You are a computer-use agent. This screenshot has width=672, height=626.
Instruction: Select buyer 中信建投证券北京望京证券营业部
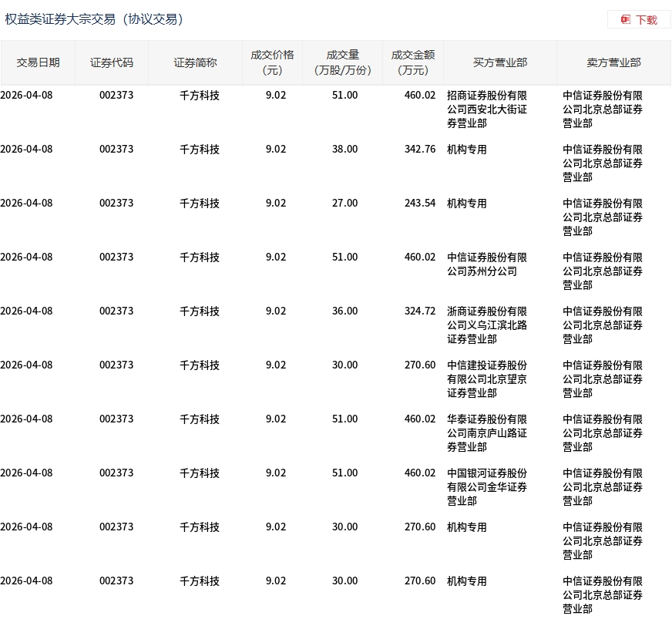point(487,379)
